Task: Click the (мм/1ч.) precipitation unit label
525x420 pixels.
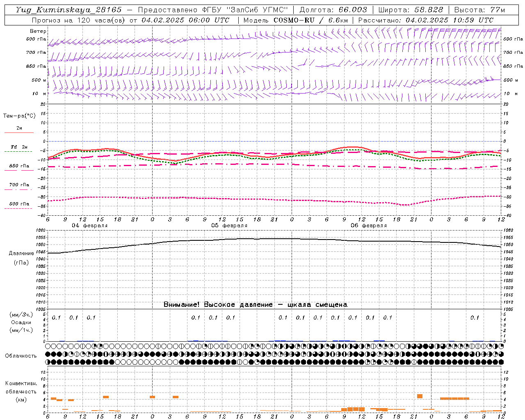Action: 21,330
